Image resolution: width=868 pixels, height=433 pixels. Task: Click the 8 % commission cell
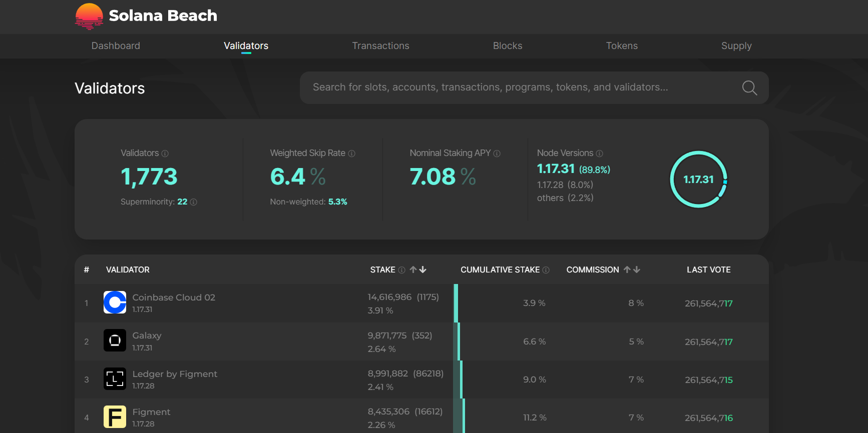click(x=636, y=303)
